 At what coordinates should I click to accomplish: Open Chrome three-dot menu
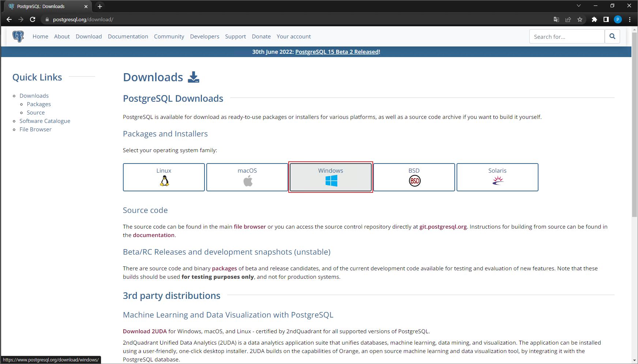pos(630,19)
